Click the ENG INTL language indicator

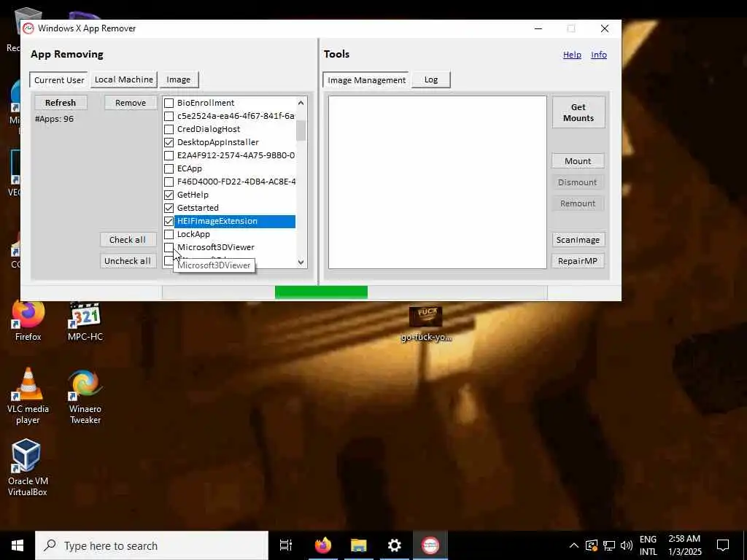tap(648, 545)
